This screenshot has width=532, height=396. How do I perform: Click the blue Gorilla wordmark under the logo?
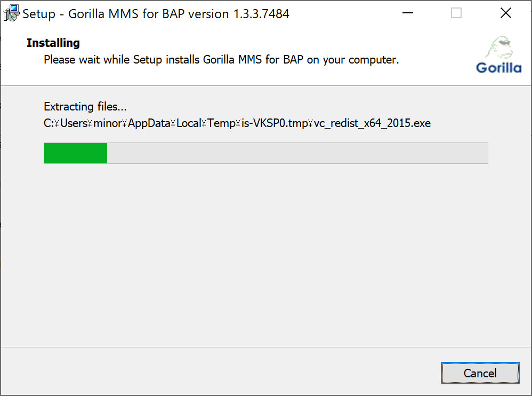[499, 68]
